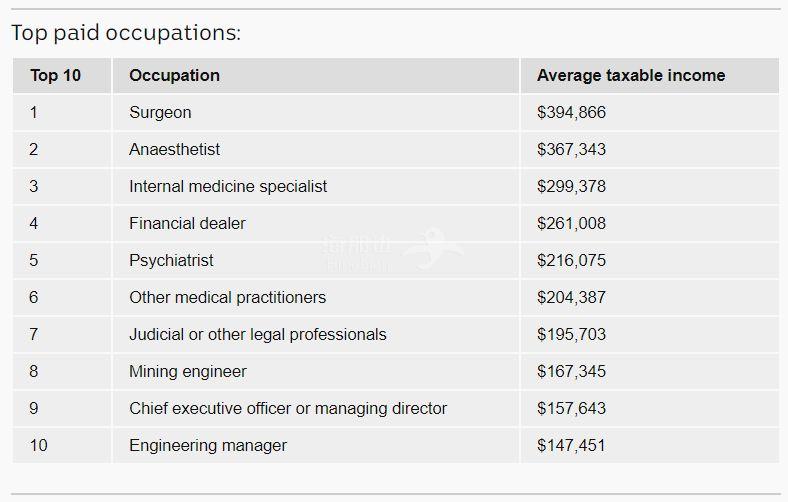788x502 pixels.
Task: Select the Psychiatrist occupation cell
Action: tap(171, 261)
